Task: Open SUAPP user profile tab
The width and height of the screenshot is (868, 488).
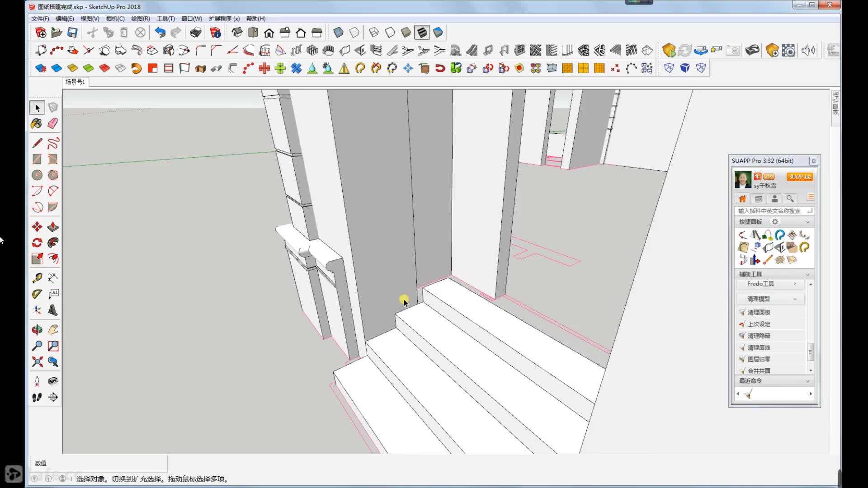Action: (x=774, y=199)
